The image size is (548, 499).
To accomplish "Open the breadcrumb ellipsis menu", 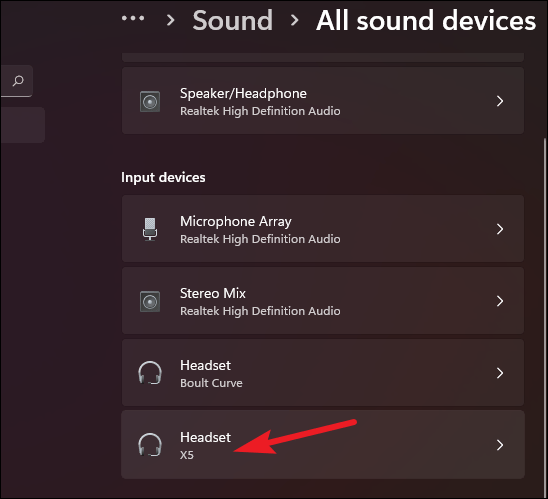I will click(x=133, y=18).
